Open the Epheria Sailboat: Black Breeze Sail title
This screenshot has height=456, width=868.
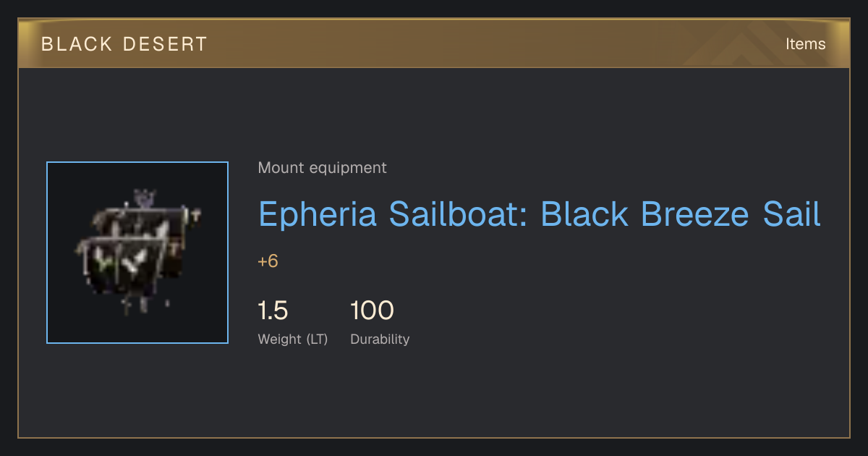click(x=540, y=214)
